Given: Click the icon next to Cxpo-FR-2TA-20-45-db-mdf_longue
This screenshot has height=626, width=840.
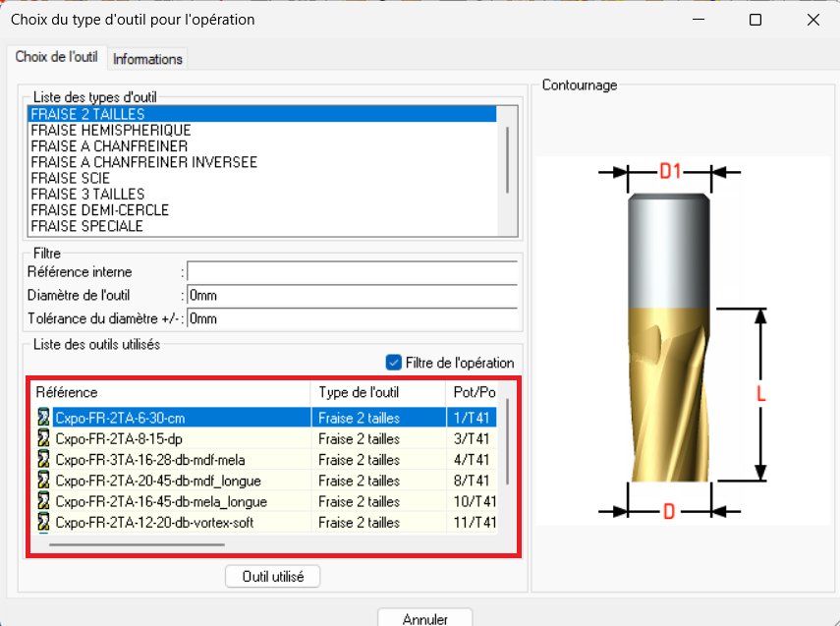Looking at the screenshot, I should click(43, 481).
